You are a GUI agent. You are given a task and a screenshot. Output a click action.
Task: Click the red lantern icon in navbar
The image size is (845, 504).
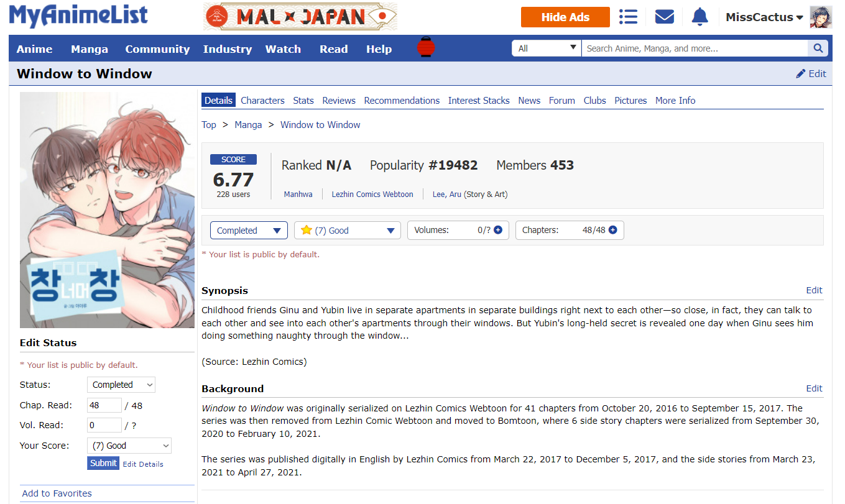point(426,48)
